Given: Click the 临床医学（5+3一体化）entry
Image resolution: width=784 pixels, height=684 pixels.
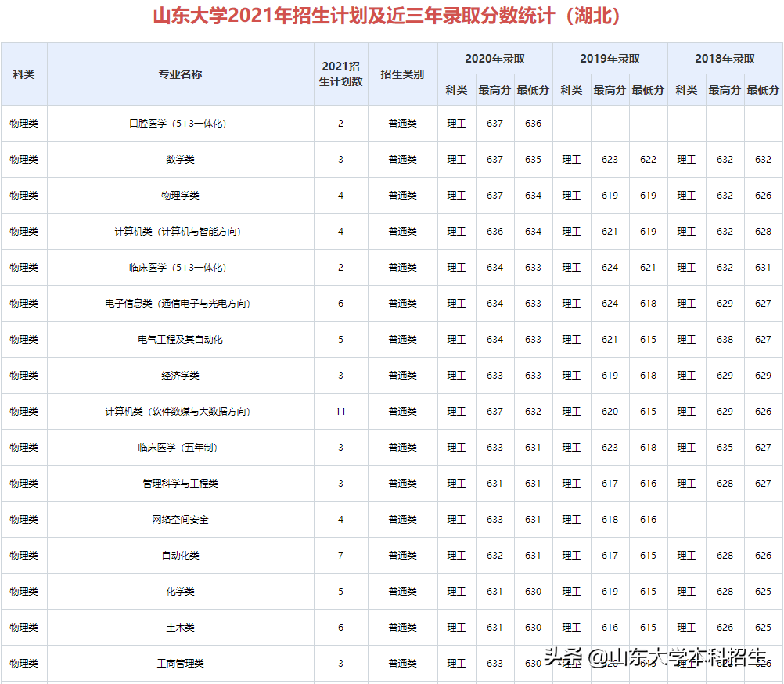Looking at the screenshot, I should (x=178, y=267).
